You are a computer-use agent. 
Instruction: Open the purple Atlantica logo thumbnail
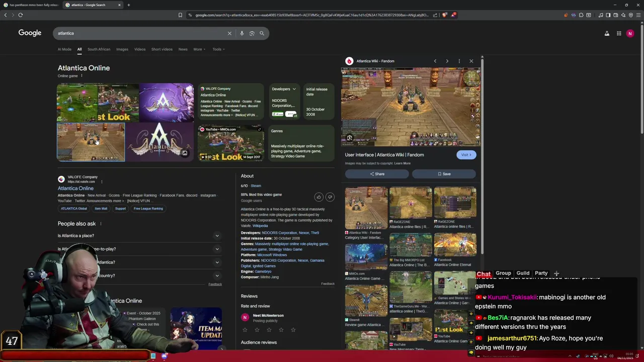(166, 103)
